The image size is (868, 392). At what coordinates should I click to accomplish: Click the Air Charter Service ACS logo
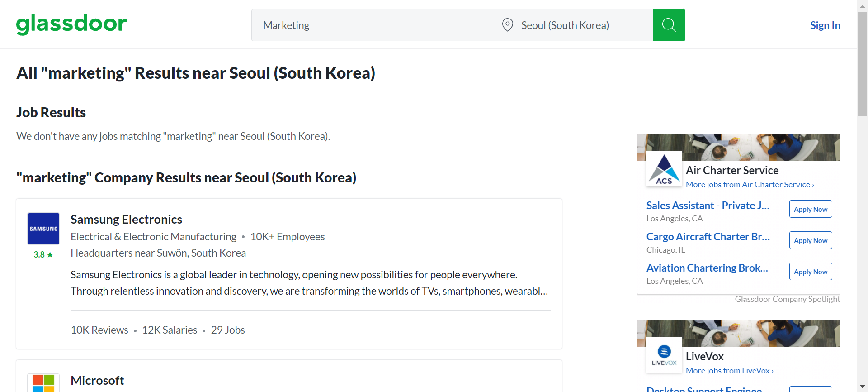[x=664, y=169]
